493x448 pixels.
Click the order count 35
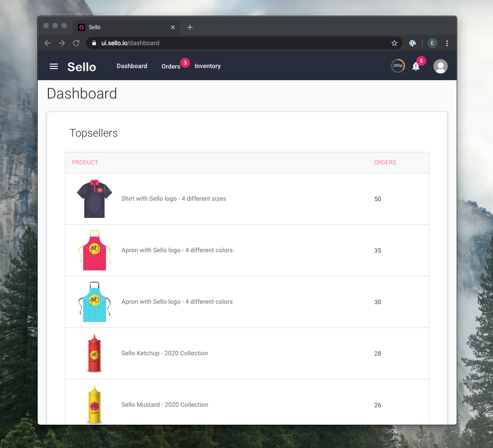[x=378, y=250]
